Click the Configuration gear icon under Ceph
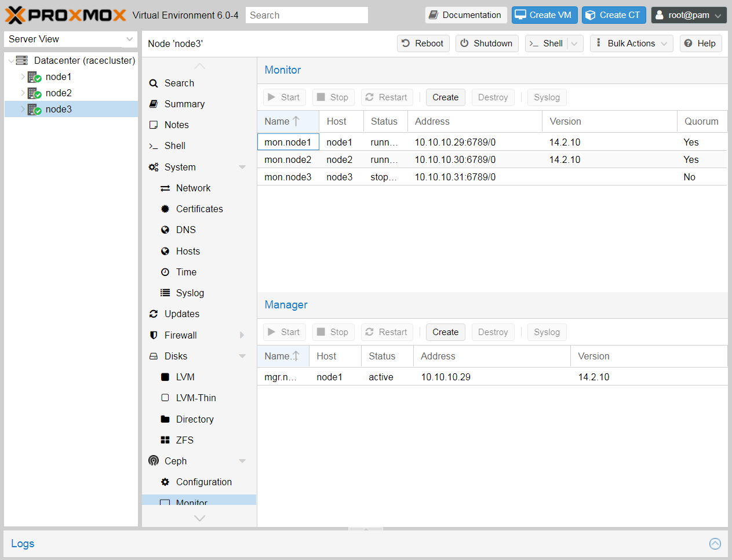Viewport: 732px width, 560px height. coord(165,482)
